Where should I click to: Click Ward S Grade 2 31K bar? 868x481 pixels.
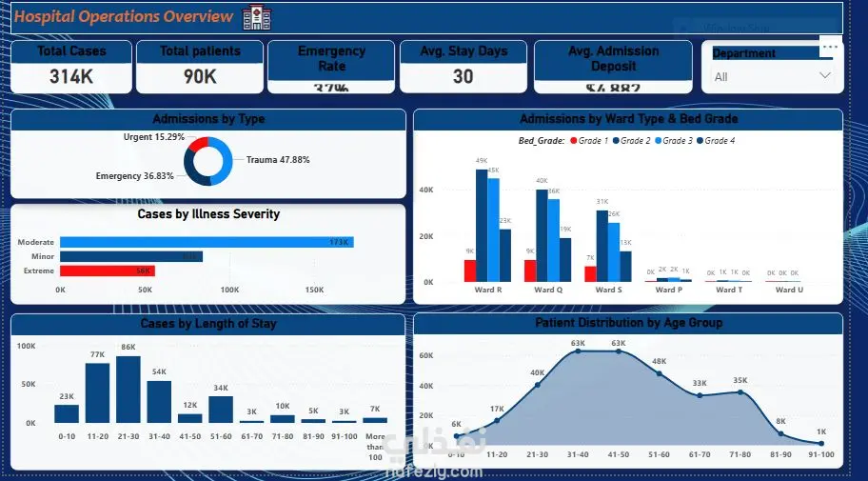[602, 246]
